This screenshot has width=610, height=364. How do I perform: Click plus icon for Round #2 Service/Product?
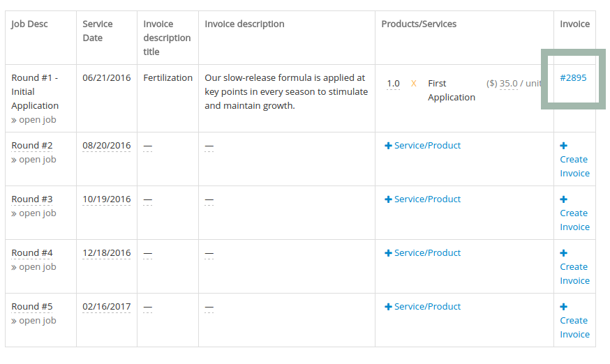pos(388,146)
